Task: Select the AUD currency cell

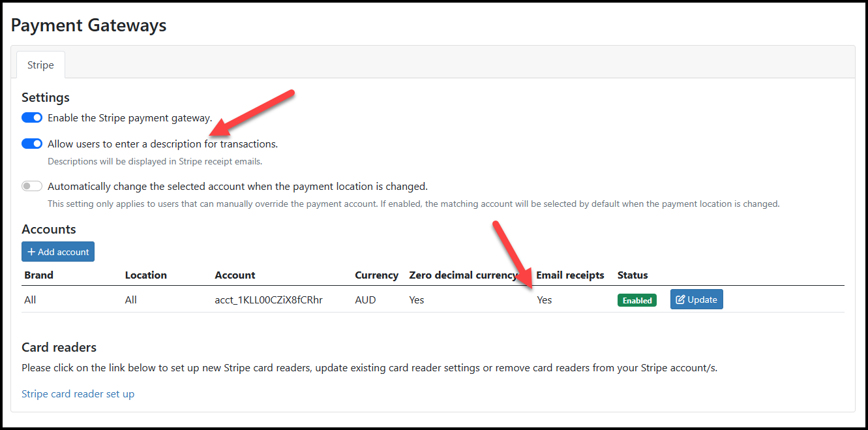Action: click(366, 300)
